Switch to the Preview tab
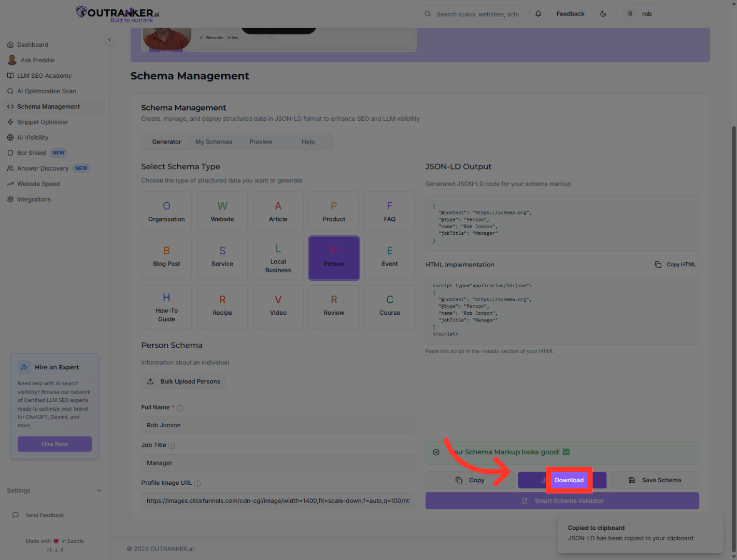Image resolution: width=737 pixels, height=560 pixels. pos(261,142)
